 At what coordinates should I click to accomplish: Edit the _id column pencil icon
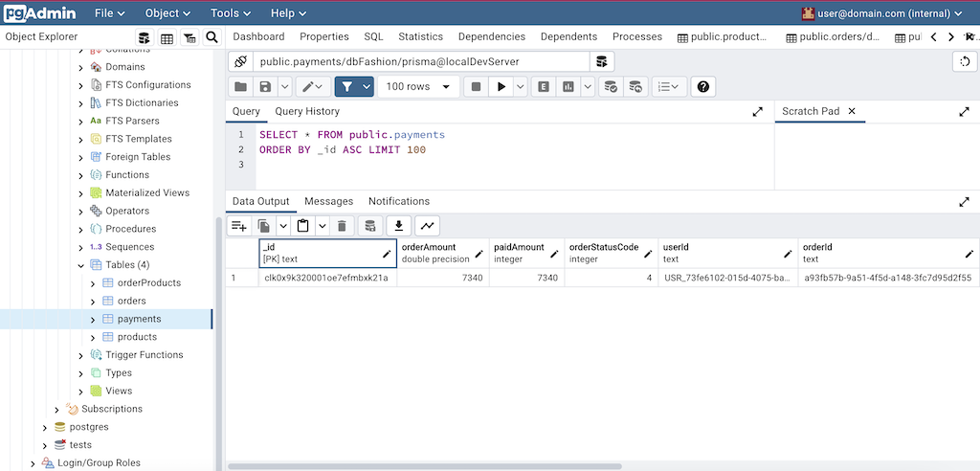point(387,254)
